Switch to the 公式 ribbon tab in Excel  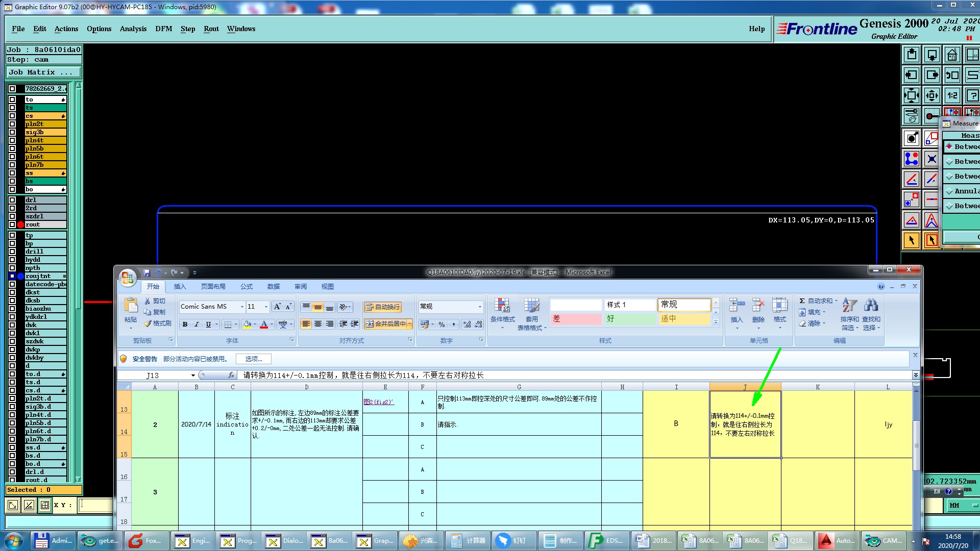tap(247, 287)
